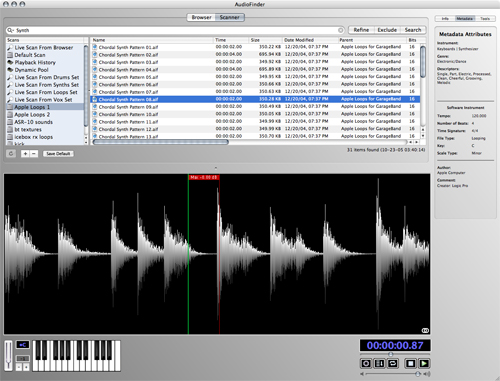Clear the search field text

coord(341,30)
